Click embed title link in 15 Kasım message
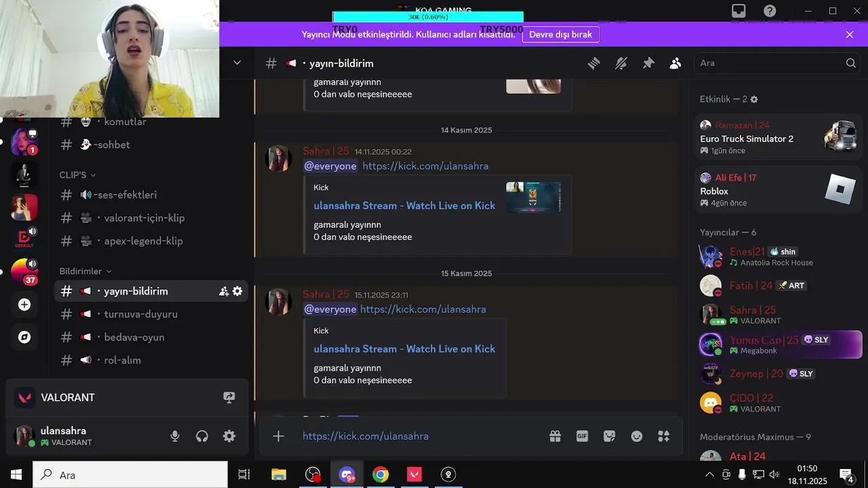Viewport: 868px width, 488px height. [404, 348]
